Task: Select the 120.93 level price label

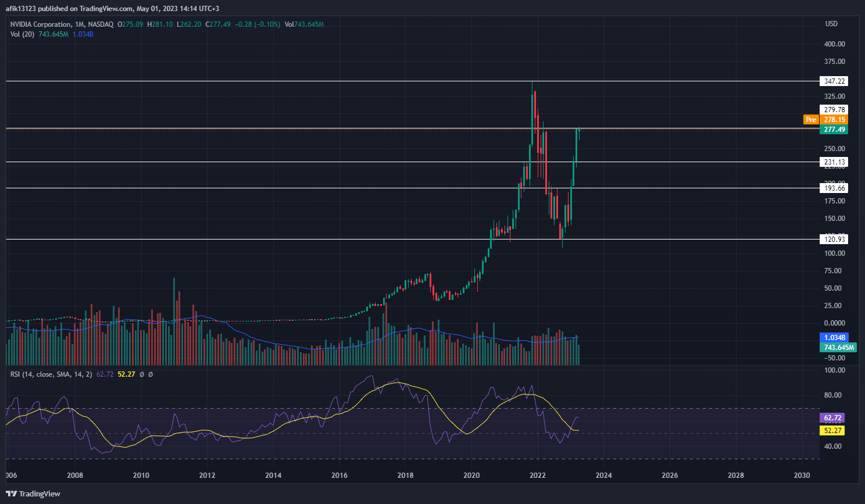Action: point(834,240)
